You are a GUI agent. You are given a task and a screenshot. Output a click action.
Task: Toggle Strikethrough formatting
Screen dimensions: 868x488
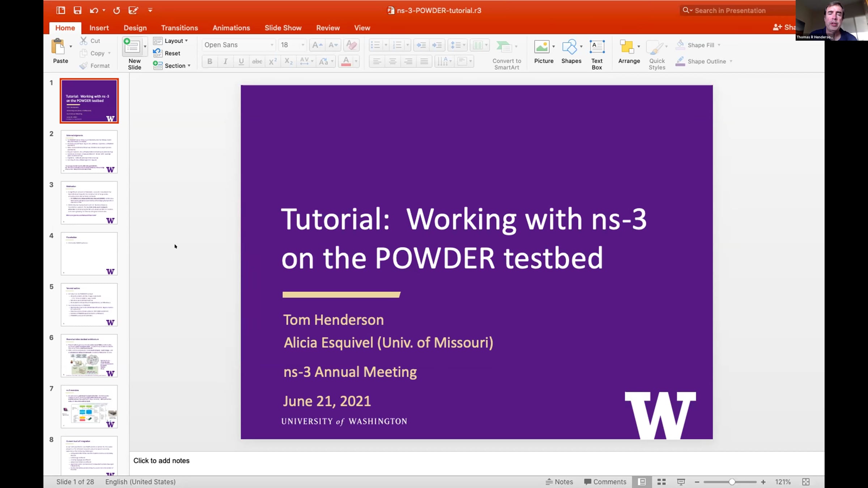click(x=257, y=61)
